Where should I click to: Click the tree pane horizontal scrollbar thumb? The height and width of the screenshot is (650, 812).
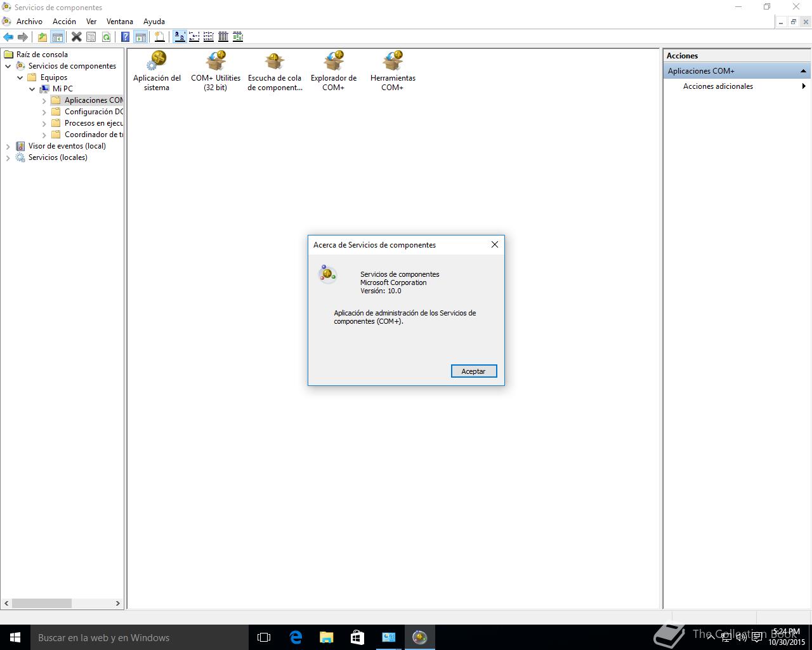(42, 603)
